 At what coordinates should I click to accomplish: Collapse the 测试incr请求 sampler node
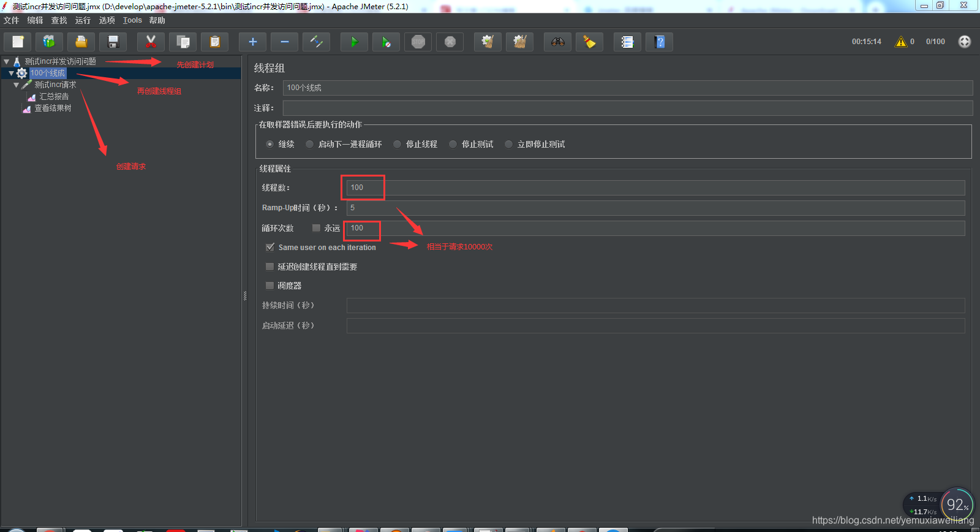click(16, 85)
